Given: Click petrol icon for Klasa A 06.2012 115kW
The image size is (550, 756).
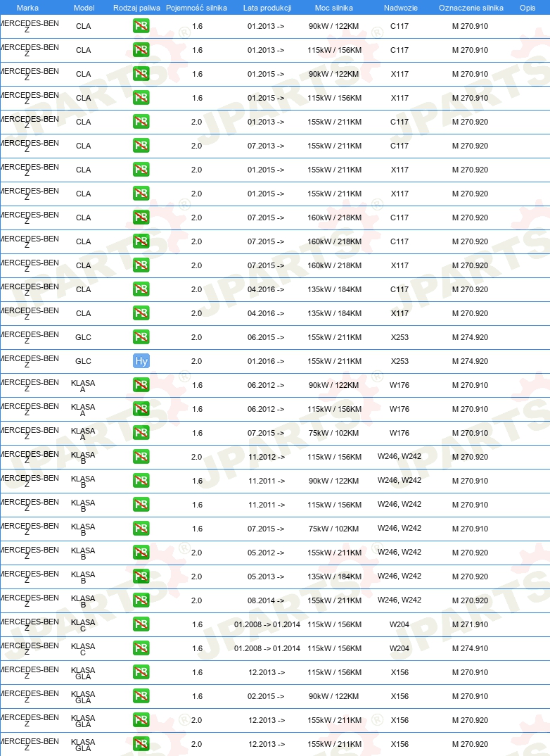Looking at the screenshot, I should pos(141,409).
